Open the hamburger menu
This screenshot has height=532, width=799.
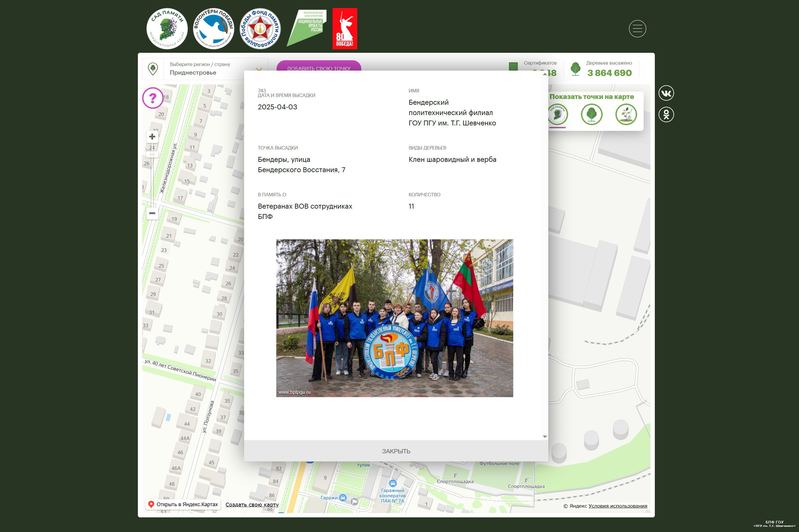tap(637, 29)
